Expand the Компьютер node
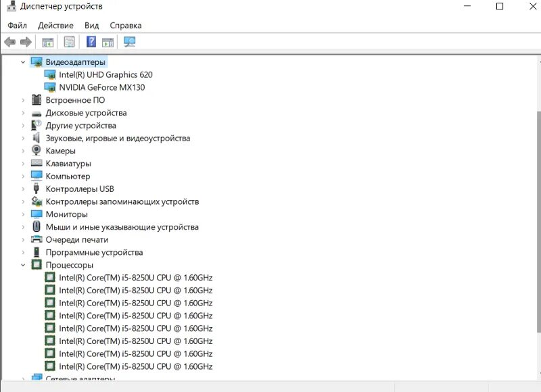The image size is (541, 392). pyautogui.click(x=23, y=176)
